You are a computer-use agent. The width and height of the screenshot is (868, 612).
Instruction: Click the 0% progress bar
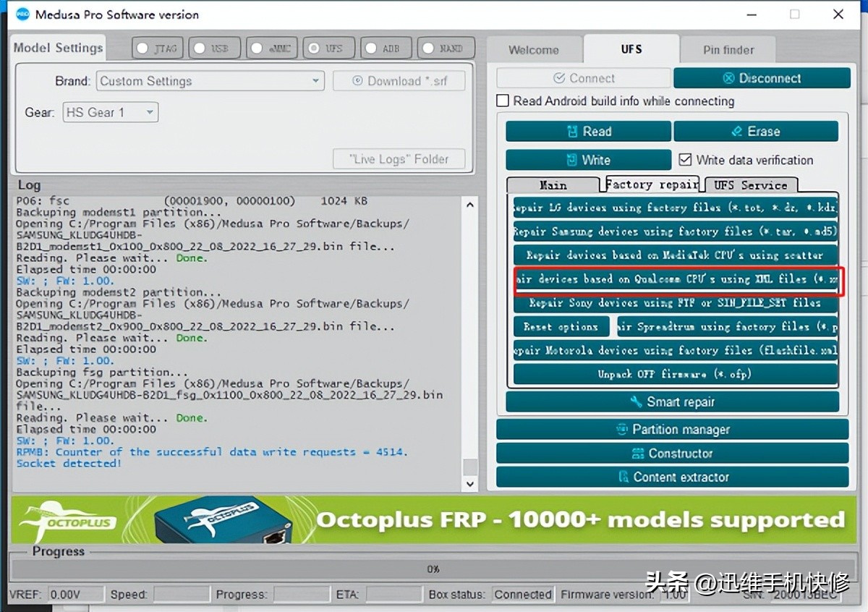433,569
